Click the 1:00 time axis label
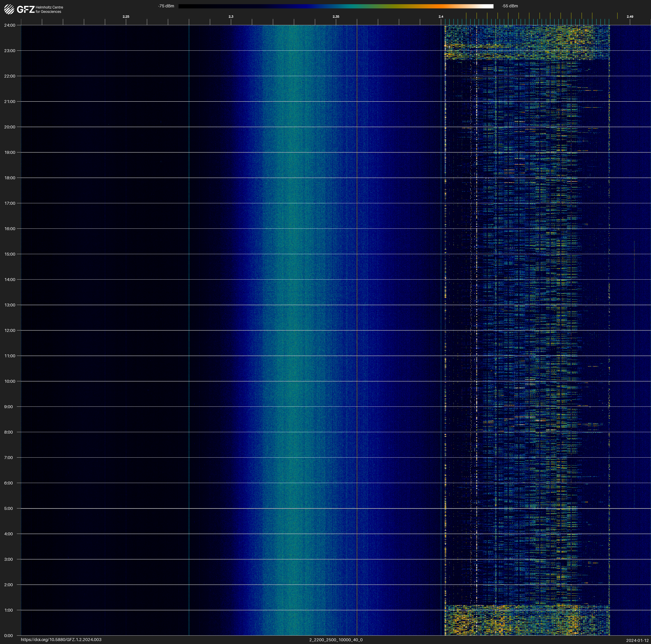Image resolution: width=651 pixels, height=644 pixels. coord(8,610)
